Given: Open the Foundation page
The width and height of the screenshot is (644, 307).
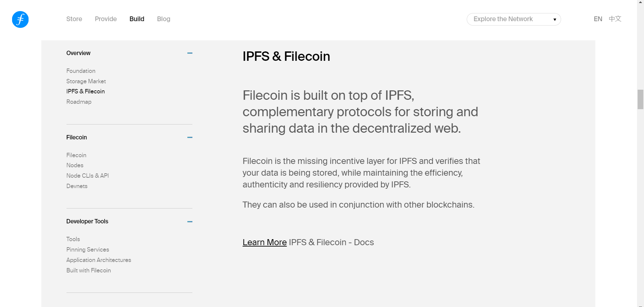Looking at the screenshot, I should 81,71.
